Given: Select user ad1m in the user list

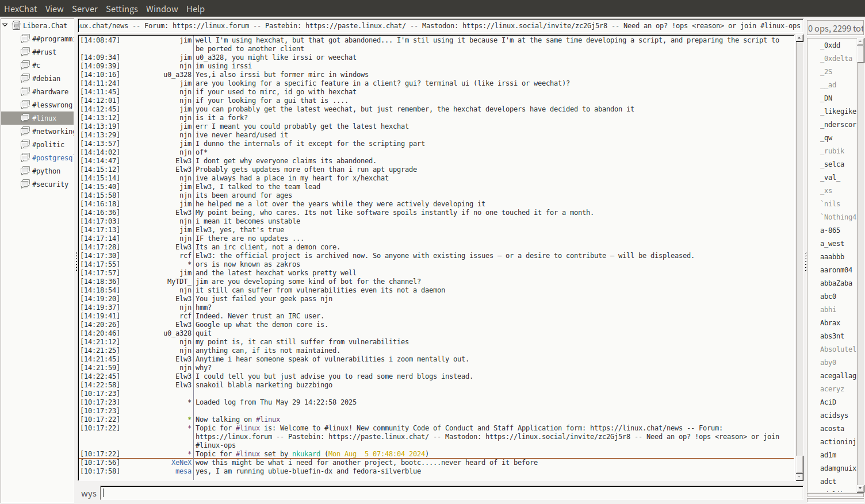Looking at the screenshot, I should [828, 455].
